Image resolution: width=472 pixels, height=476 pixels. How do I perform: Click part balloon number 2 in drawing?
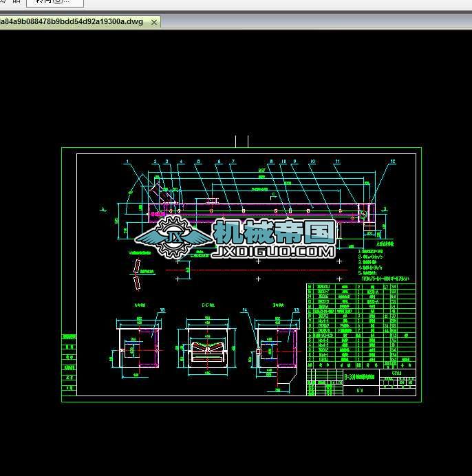pos(155,162)
